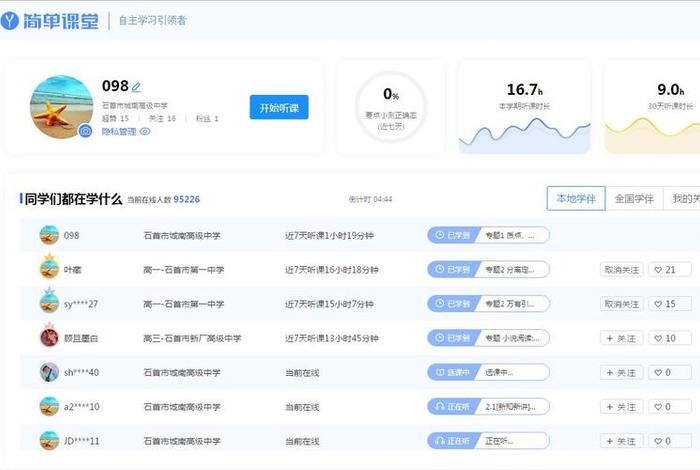Click the 简单课堂 logo icon
Viewport: 700px width, 470px height.
pos(11,19)
